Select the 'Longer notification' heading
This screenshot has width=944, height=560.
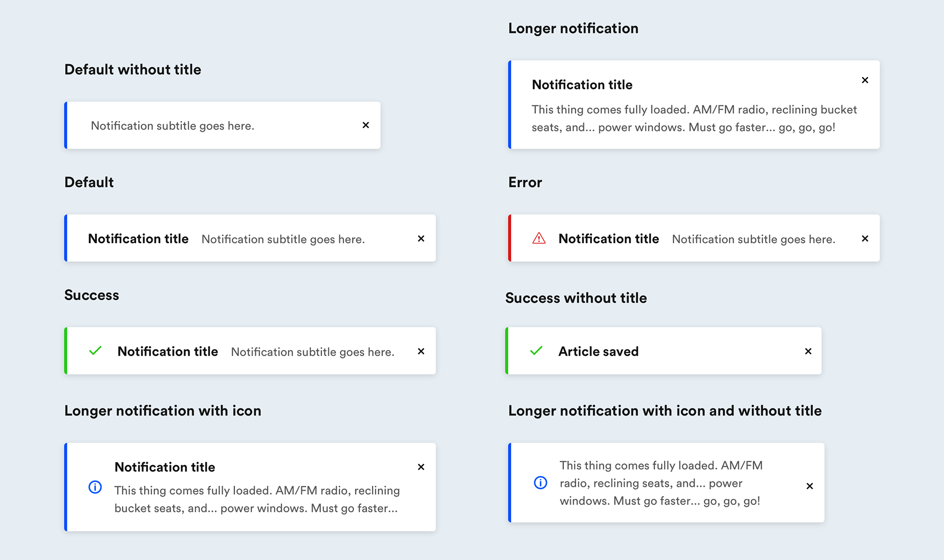coord(573,28)
